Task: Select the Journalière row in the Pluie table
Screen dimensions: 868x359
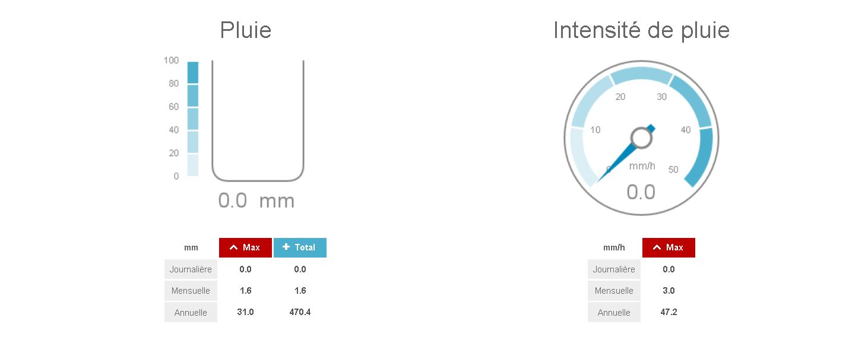Action: point(191,269)
